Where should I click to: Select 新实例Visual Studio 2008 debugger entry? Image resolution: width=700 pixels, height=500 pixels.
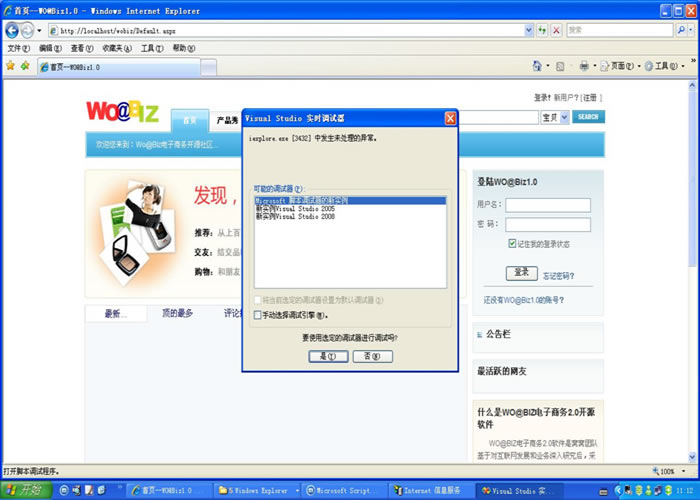pos(295,216)
